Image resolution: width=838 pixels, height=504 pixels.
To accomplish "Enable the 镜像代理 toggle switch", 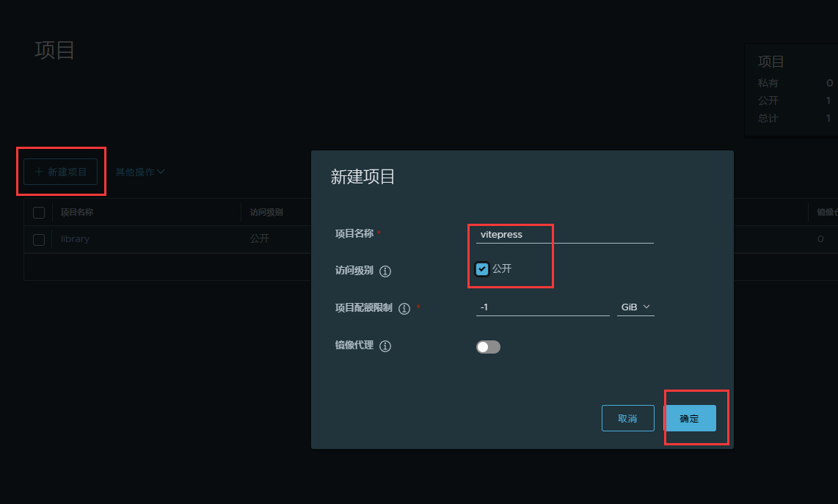I will (x=488, y=347).
